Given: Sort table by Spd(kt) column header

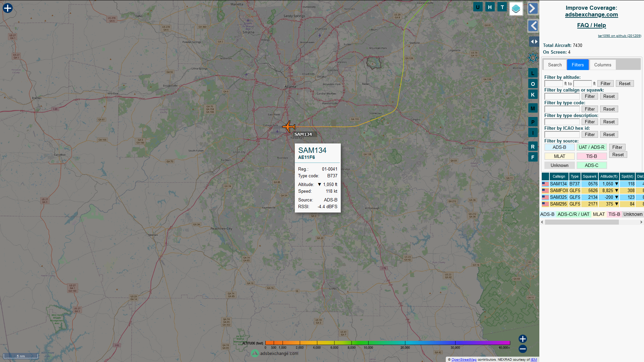Looking at the screenshot, I should [627, 176].
